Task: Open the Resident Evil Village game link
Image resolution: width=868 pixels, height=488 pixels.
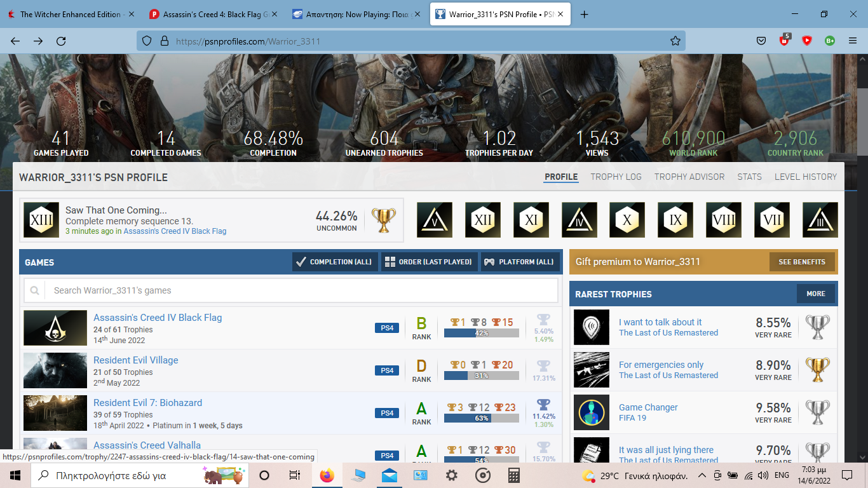Action: [x=135, y=360]
